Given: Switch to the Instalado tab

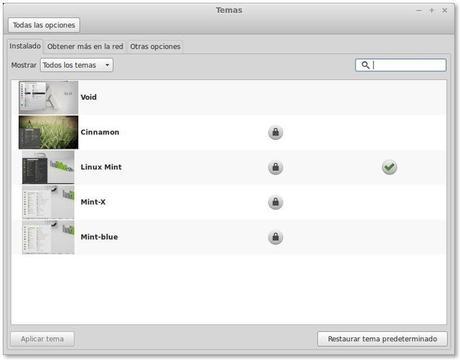Looking at the screenshot, I should coord(25,46).
